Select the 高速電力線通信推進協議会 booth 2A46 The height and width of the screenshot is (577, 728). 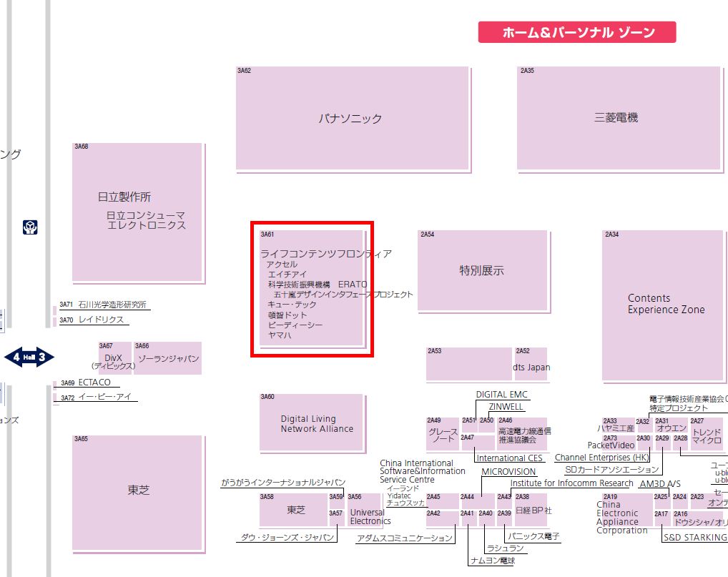pyautogui.click(x=522, y=434)
